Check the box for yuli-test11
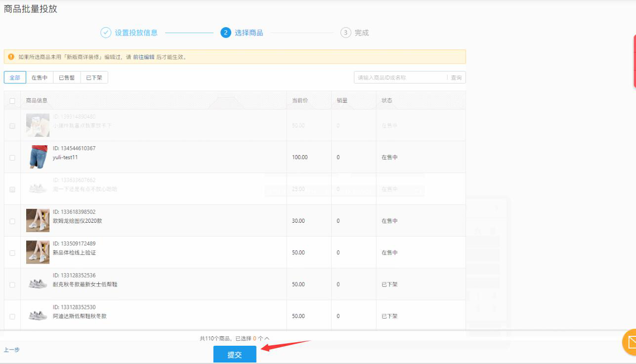The width and height of the screenshot is (636, 364). (x=12, y=158)
